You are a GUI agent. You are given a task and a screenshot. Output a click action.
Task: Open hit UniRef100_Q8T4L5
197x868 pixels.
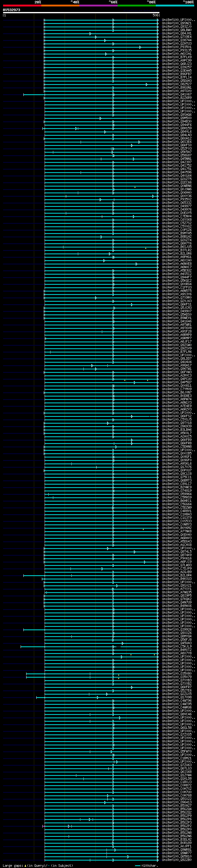coord(177,551)
